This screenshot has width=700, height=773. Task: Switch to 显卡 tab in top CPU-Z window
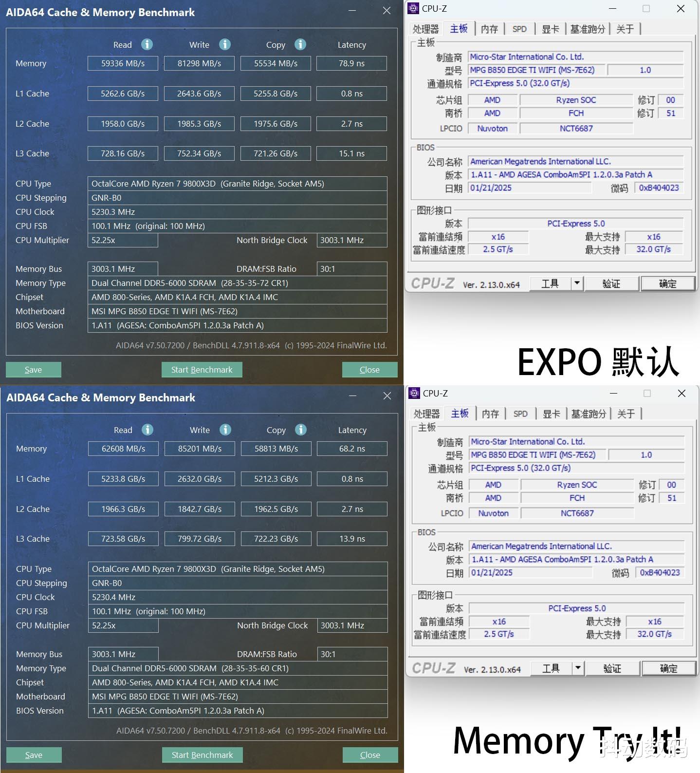(x=550, y=29)
